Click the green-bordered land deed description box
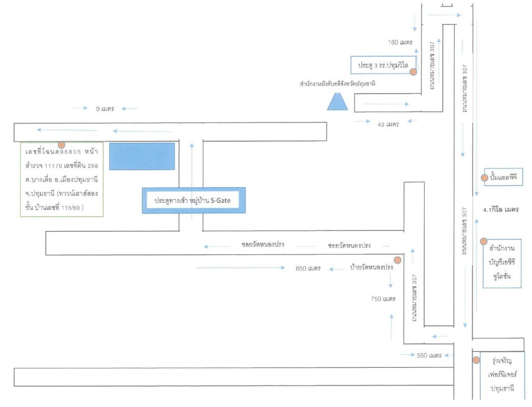This screenshot has width=532, height=407. click(61, 180)
